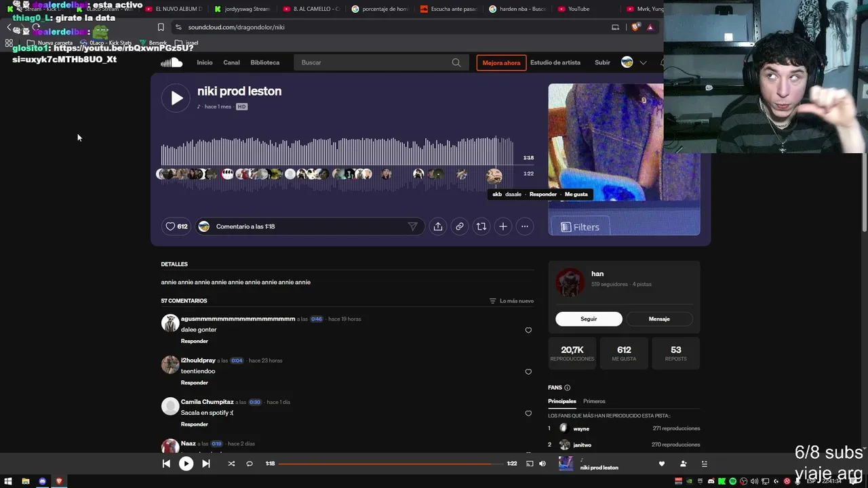Screen dimensions: 868x488
Task: Open sort dropdown 'Lo más nuevo'
Action: pos(511,301)
